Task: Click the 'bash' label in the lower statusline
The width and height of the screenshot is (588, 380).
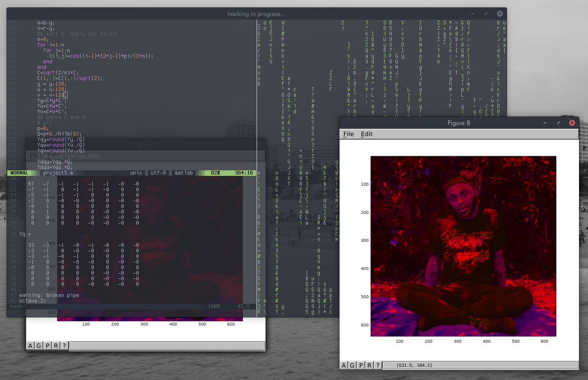Action: click(x=16, y=306)
